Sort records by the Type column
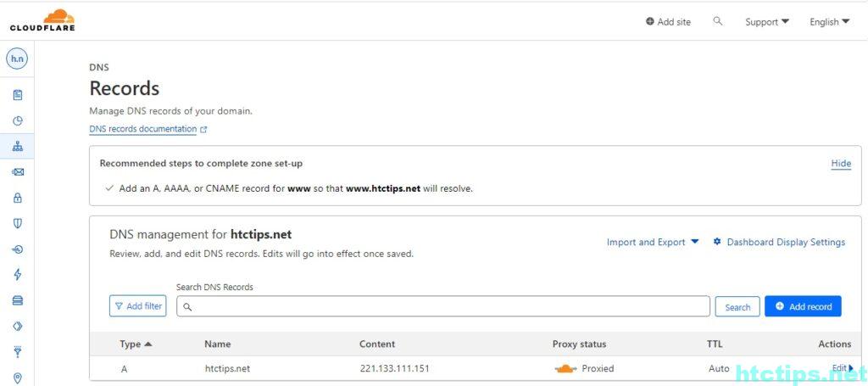Image resolution: width=868 pixels, height=386 pixels. click(x=136, y=344)
